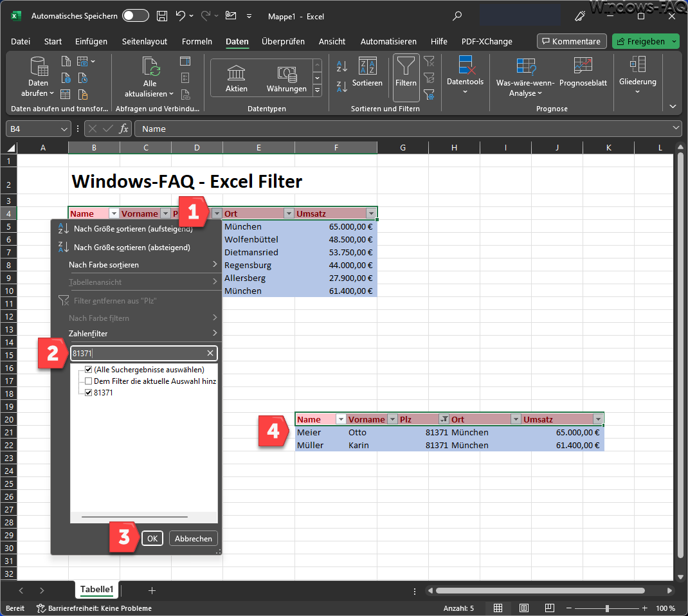Viewport: 688px width, 616px height.
Task: Open the Name Box dropdown arrow
Action: pyautogui.click(x=64, y=129)
